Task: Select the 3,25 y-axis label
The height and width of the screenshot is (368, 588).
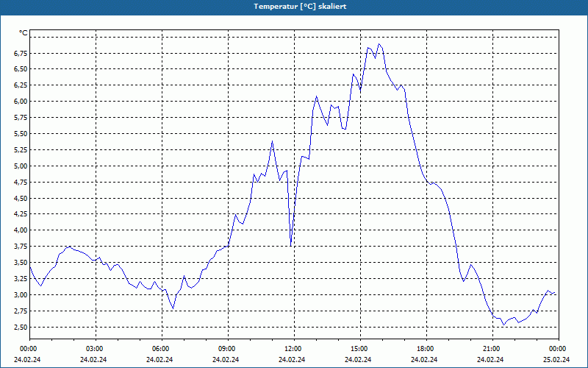Action: click(x=21, y=279)
